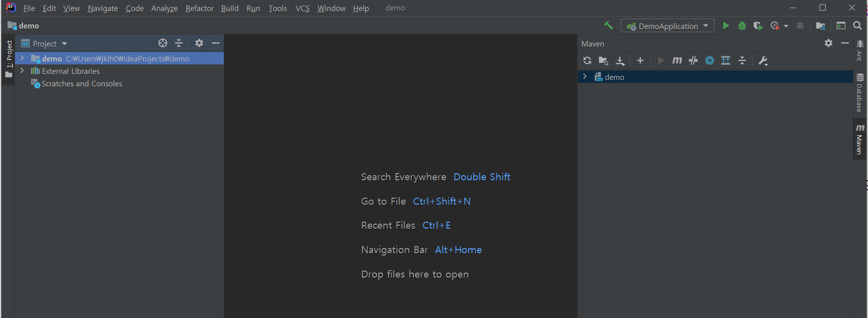Image resolution: width=868 pixels, height=318 pixels.
Task: Expand the demo folder in Project tree
Action: (x=22, y=58)
